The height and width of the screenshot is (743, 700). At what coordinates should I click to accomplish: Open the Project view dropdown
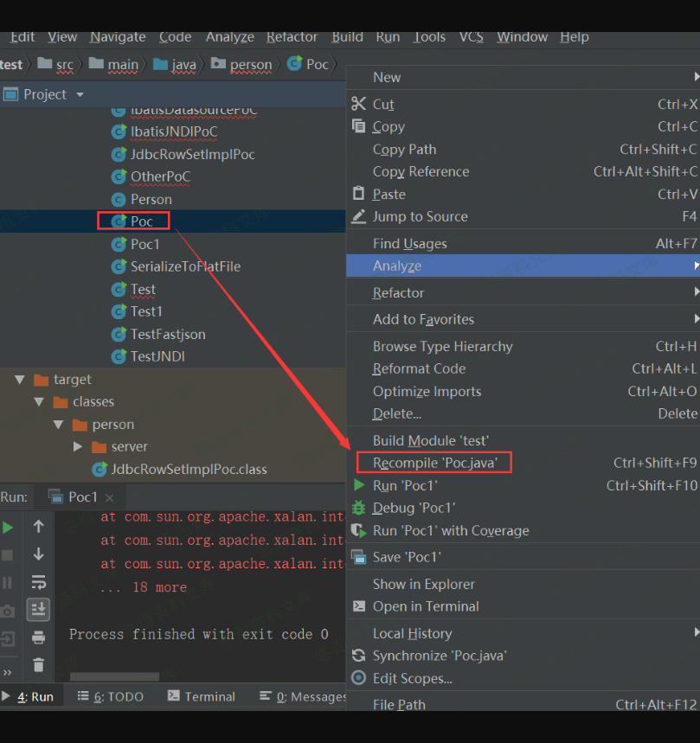[80, 94]
